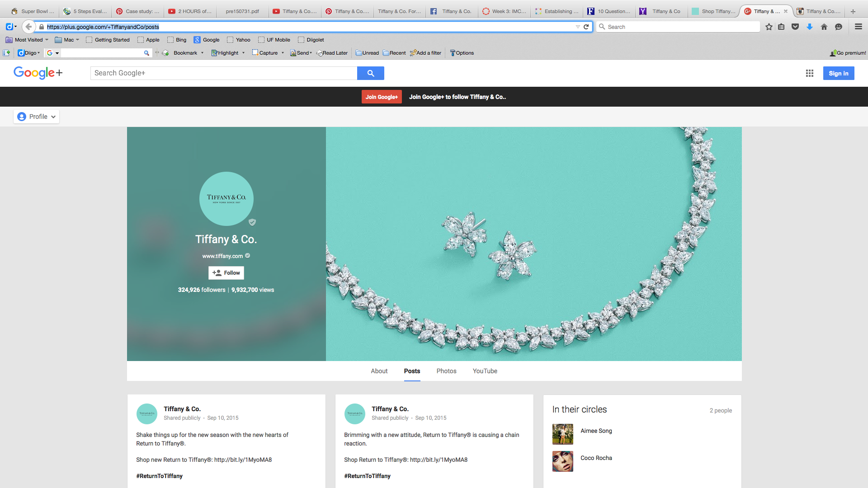Click the Google apps grid icon

809,73
